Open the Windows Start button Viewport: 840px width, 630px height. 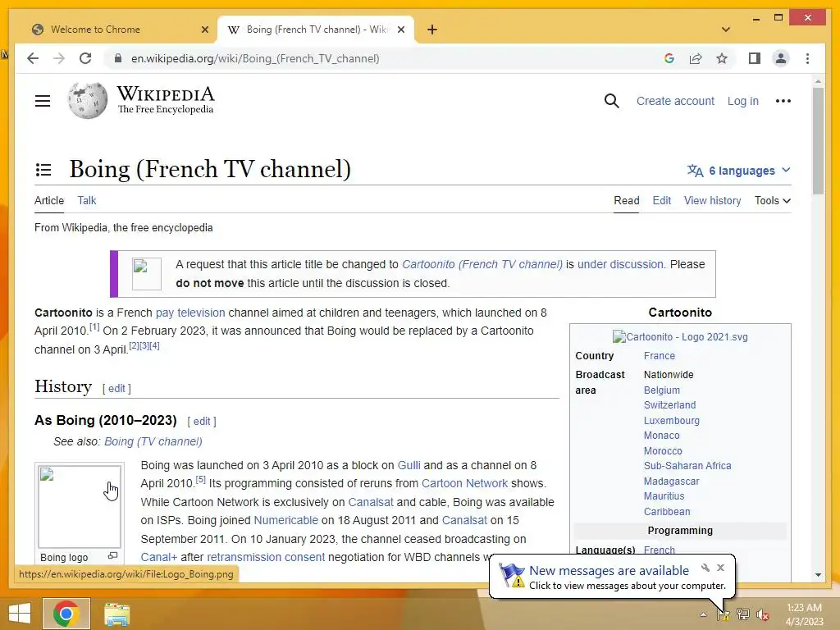pyautogui.click(x=20, y=614)
